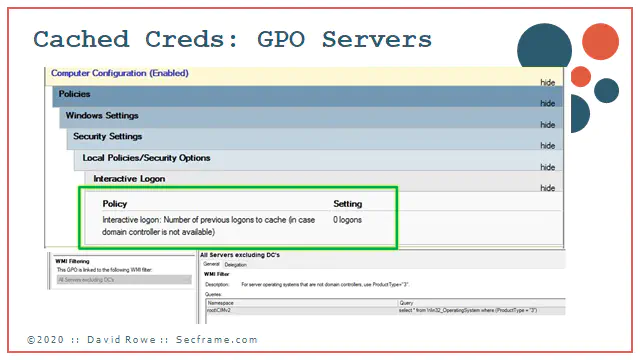Screen dimensions: 640x360
Task: Click the Query column header
Action: pyautogui.click(x=482, y=303)
